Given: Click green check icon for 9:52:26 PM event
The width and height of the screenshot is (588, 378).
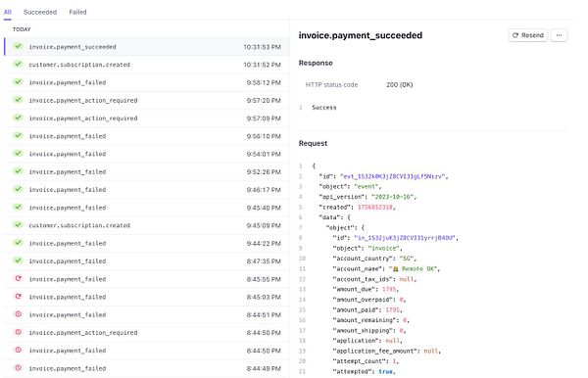Looking at the screenshot, I should point(18,171).
